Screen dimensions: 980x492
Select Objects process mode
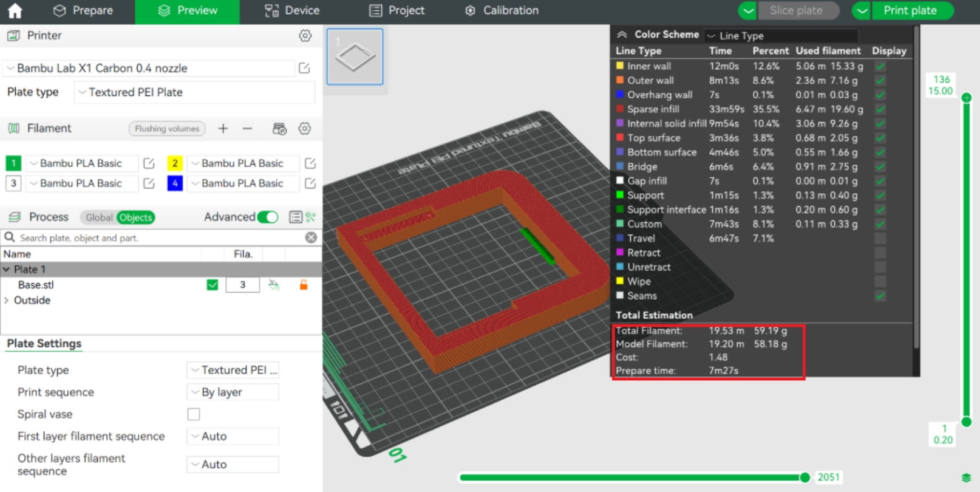pos(135,217)
